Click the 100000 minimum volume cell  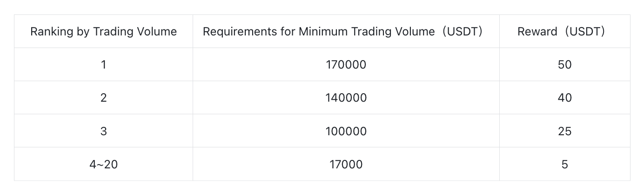tap(346, 131)
